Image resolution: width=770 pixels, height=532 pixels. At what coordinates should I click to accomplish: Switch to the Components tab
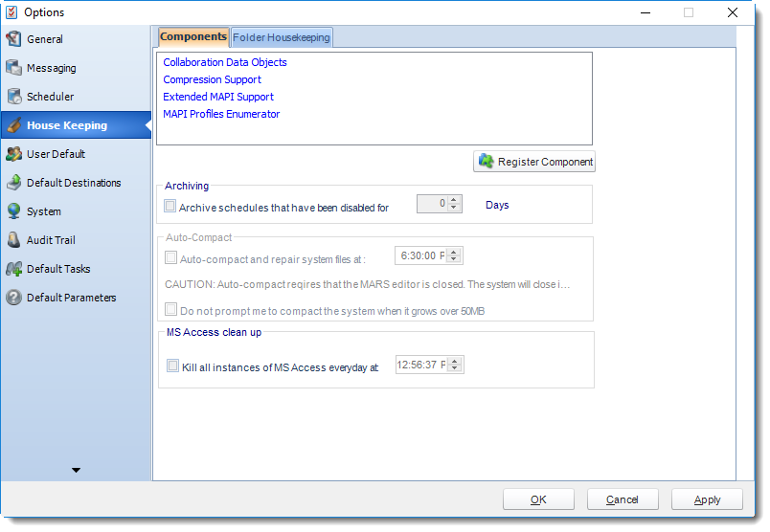(x=193, y=36)
